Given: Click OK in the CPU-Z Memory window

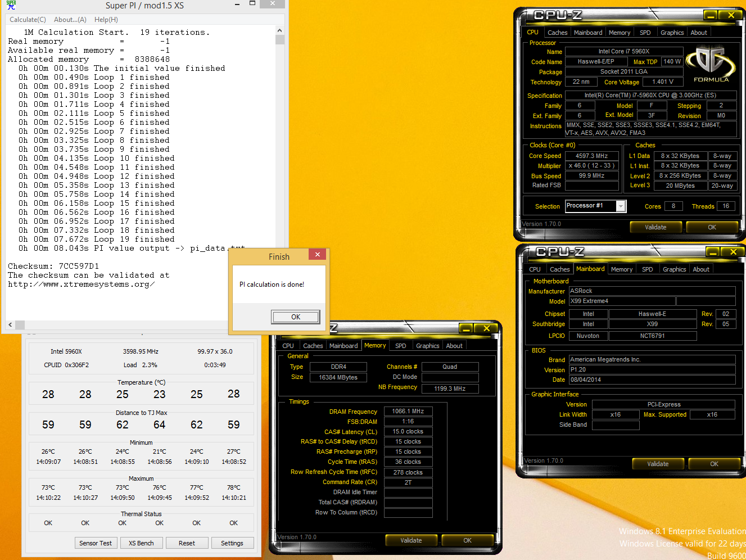Looking at the screenshot, I should coord(467,540).
